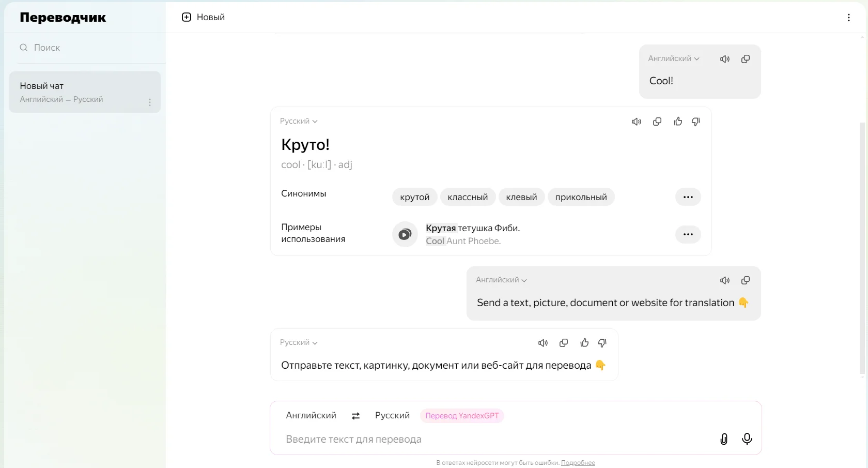
Task: Open Русский dropdown above "Круто!"
Action: coord(299,121)
